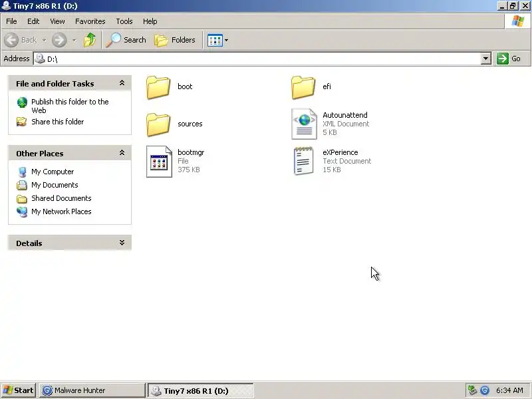The height and width of the screenshot is (399, 532).
Task: Click the Up one level toolbar icon
Action: (90, 40)
